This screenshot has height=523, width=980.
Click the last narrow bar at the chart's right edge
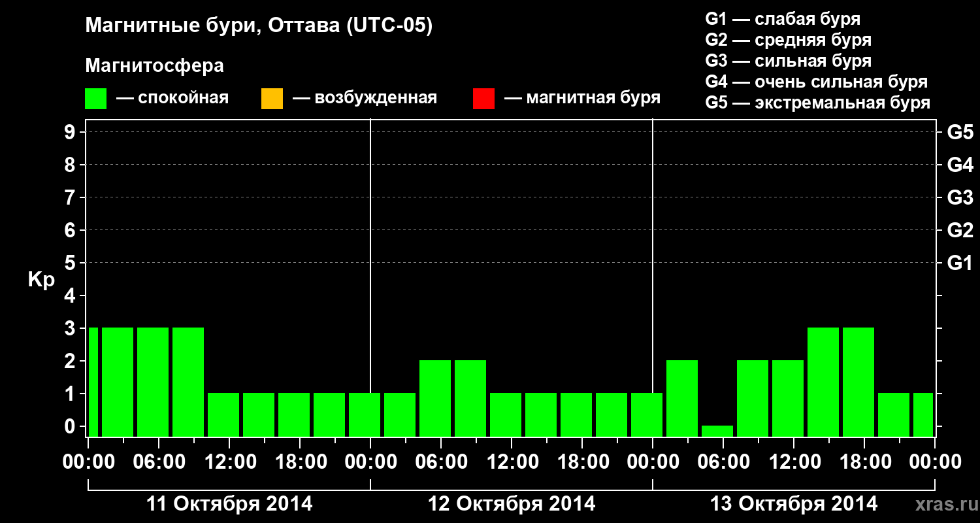tap(923, 414)
